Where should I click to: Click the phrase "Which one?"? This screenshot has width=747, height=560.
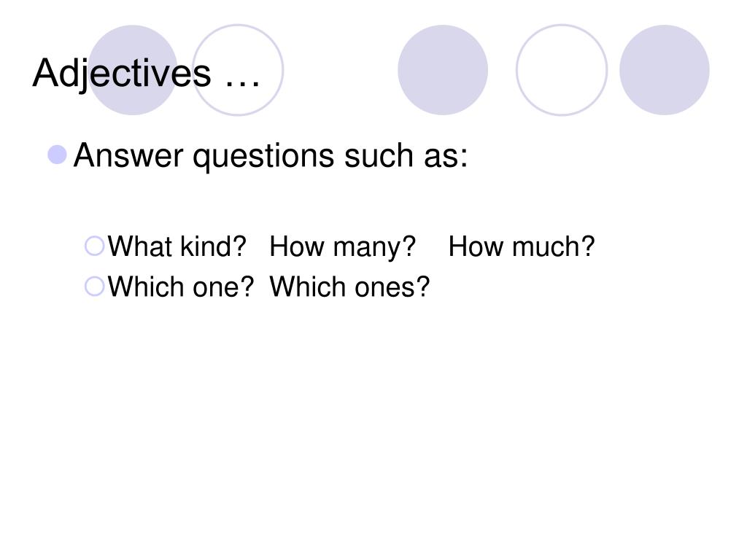(x=181, y=287)
